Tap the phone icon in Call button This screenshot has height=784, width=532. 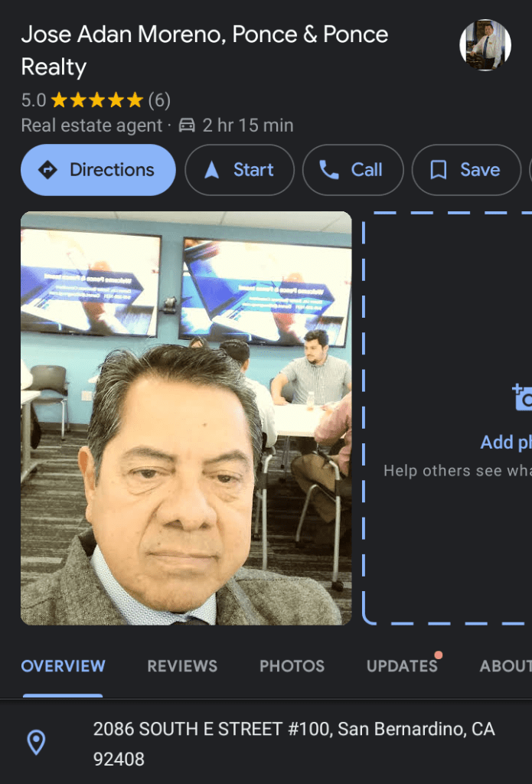(x=329, y=170)
